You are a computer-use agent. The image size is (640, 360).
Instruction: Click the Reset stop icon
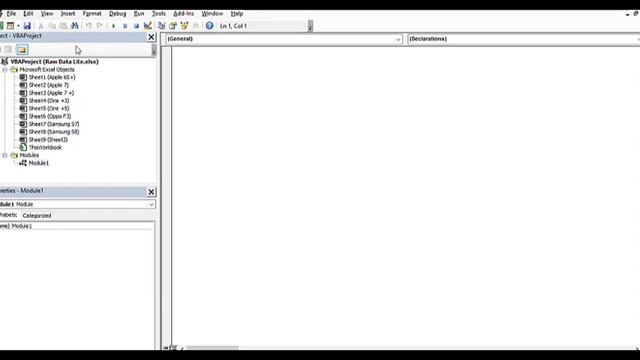[x=136, y=26]
